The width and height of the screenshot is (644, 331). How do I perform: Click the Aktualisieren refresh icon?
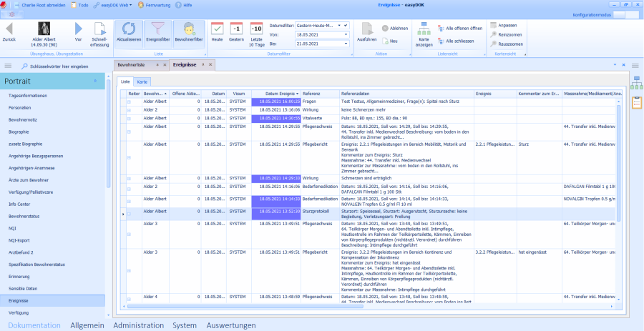point(129,29)
